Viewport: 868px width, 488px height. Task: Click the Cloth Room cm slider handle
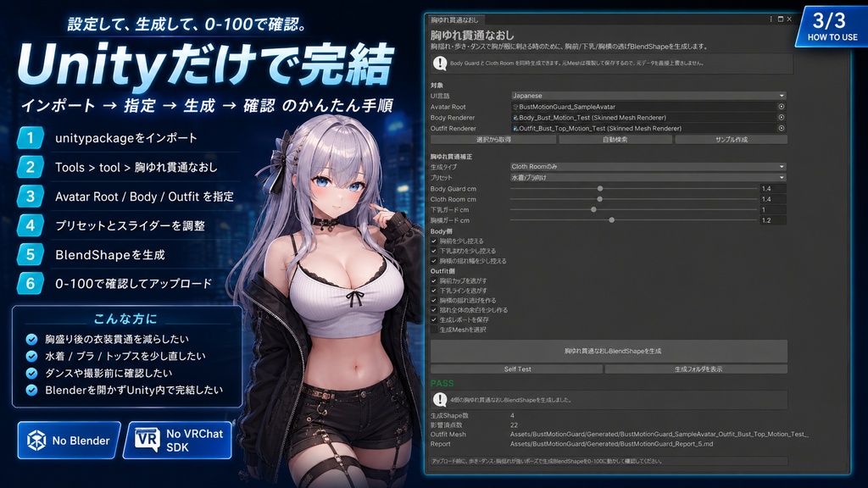click(x=600, y=199)
